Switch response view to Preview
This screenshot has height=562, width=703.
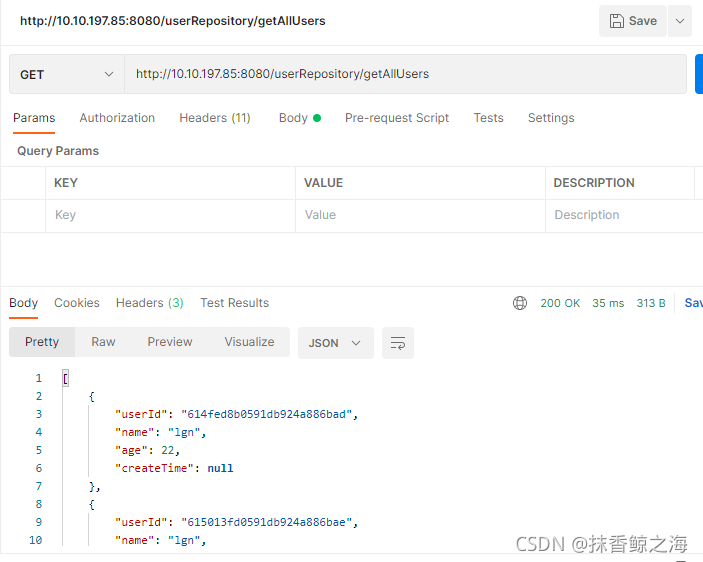[170, 342]
